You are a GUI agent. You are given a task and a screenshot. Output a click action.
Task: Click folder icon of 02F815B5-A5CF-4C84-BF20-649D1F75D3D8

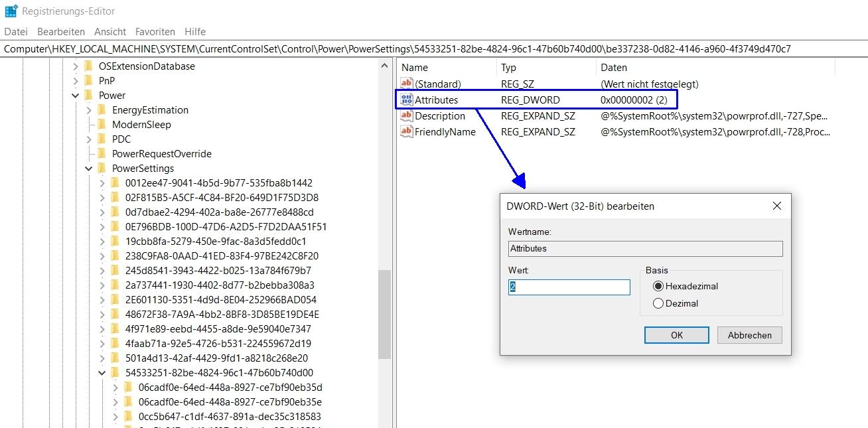[115, 198]
